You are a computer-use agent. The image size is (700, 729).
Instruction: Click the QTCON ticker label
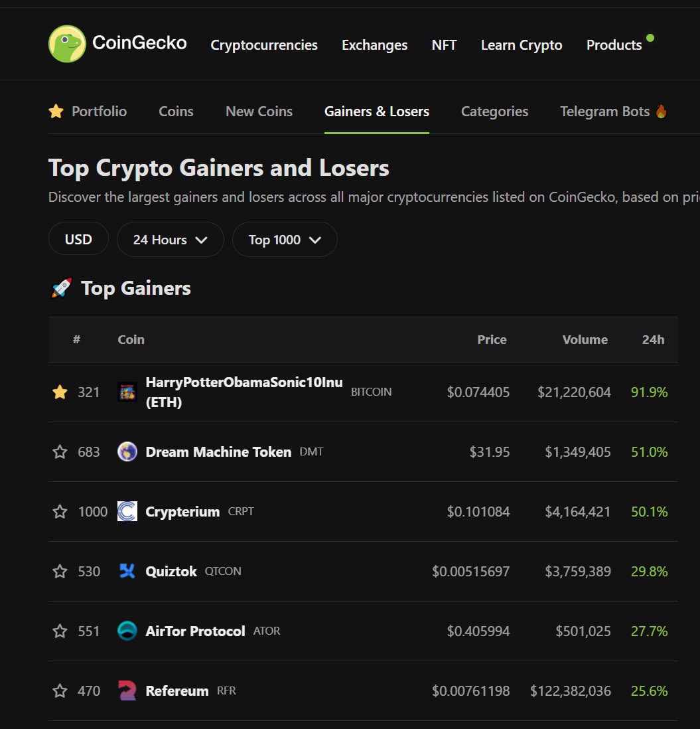click(223, 571)
